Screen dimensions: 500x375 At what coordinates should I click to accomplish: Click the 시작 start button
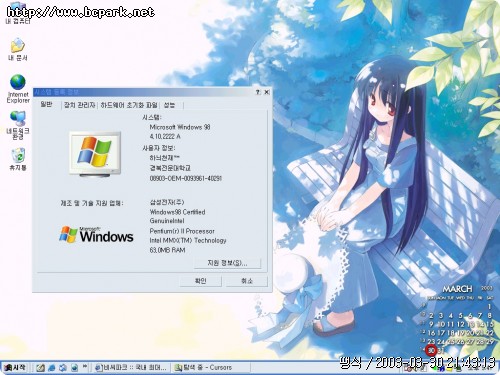(x=14, y=367)
